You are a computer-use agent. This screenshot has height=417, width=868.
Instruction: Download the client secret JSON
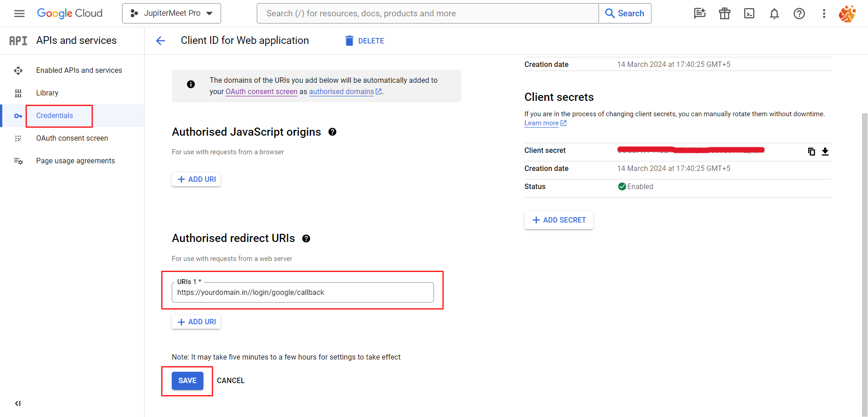pyautogui.click(x=825, y=152)
